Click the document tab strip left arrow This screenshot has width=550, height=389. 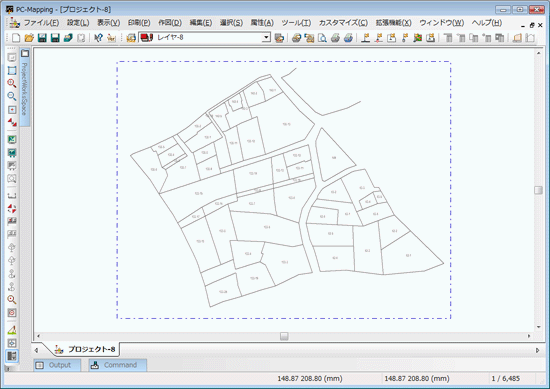tap(36, 350)
